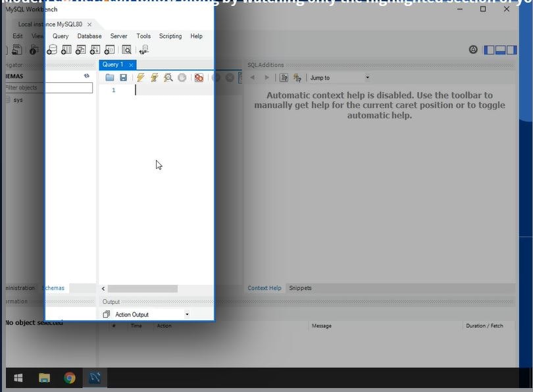
Task: Click the Duration / Fetch column header
Action: [x=484, y=326]
